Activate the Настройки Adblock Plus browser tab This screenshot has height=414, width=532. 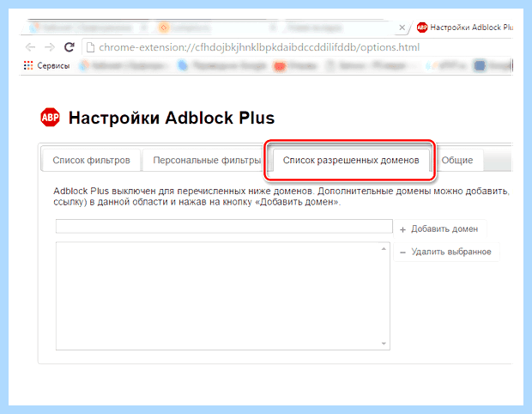point(465,27)
